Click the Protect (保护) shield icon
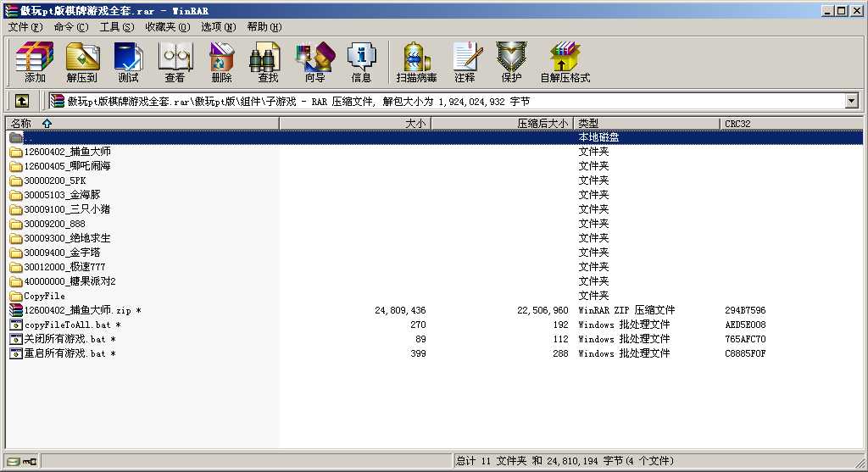The image size is (868, 472). click(511, 62)
